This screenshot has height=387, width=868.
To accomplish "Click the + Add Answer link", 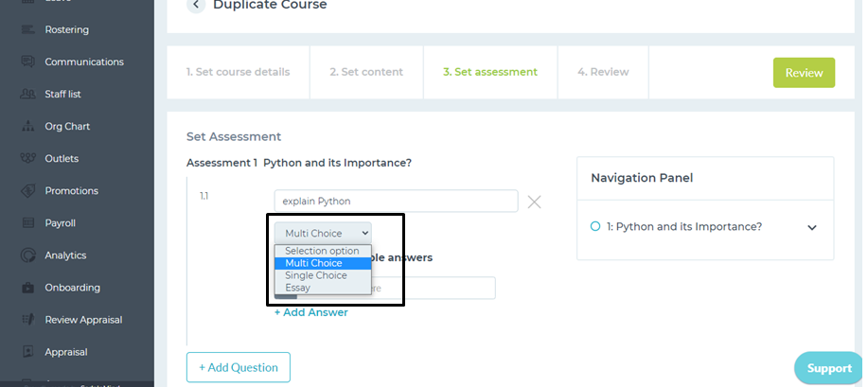I will (x=311, y=312).
